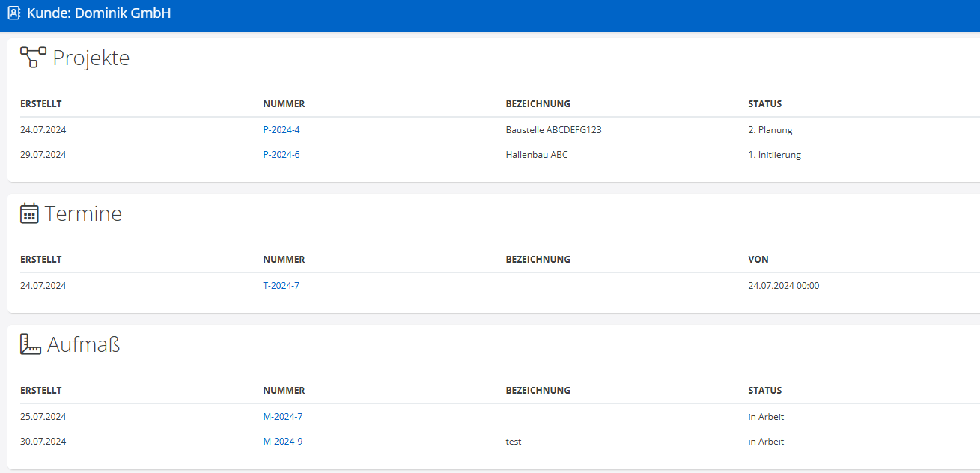Screen dimensions: 980x473
Task: Open appointment link T-2024-7
Action: click(281, 286)
